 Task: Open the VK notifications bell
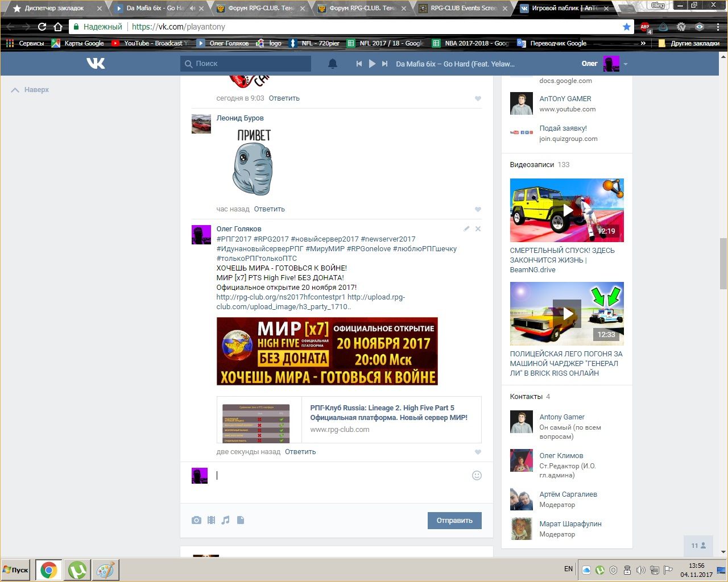(x=333, y=64)
